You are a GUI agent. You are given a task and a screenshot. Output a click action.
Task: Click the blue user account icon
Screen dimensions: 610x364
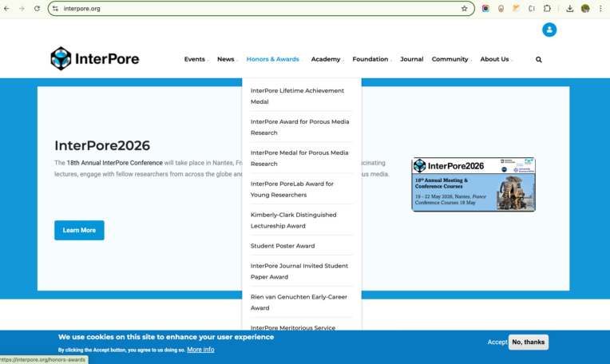coord(549,30)
